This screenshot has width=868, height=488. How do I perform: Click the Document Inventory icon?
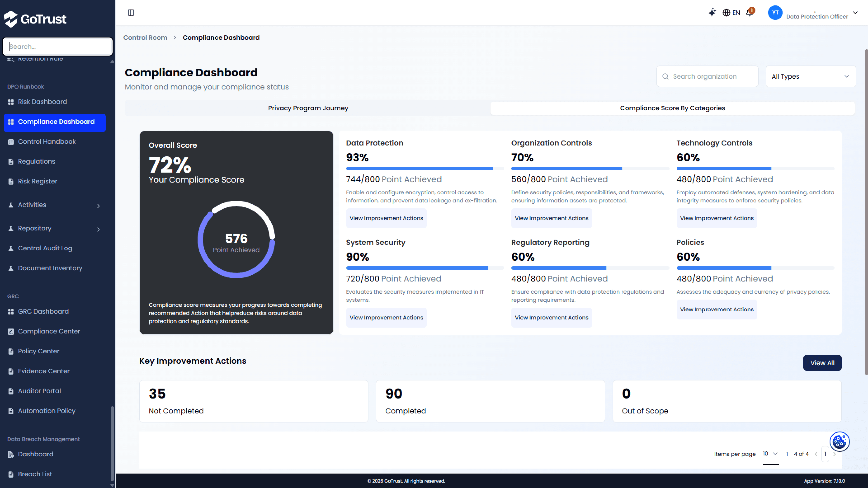[x=11, y=268]
